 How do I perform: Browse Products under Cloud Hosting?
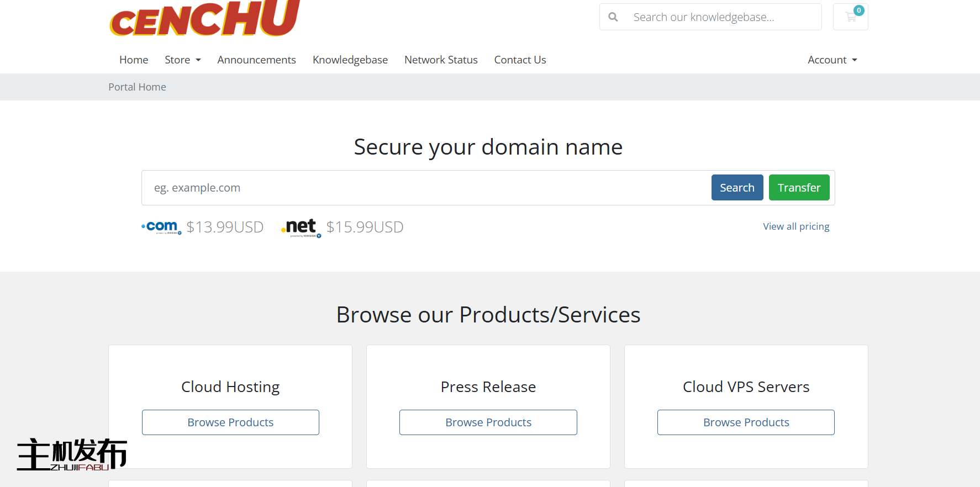[x=230, y=422]
